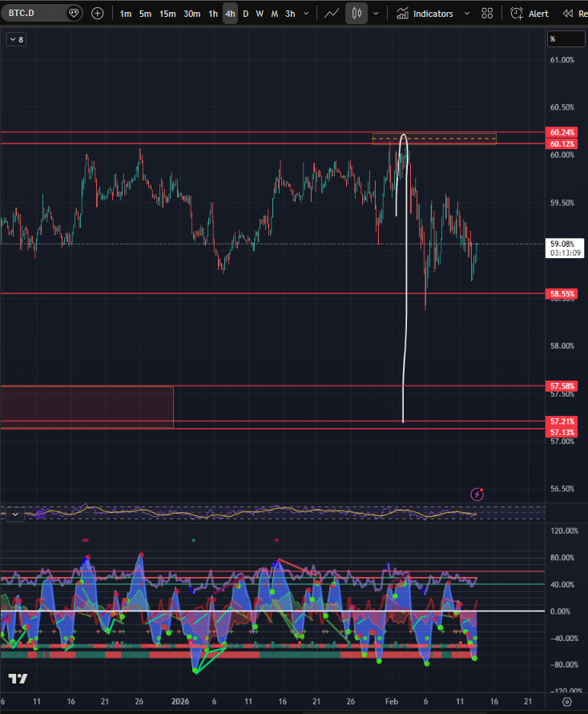The width and height of the screenshot is (588, 714).
Task: Add a symbol to compare with plus icon
Action: [98, 14]
